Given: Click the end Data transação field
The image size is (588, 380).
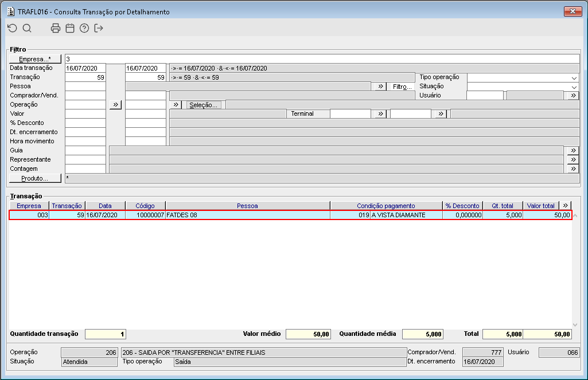Looking at the screenshot, I should (146, 68).
